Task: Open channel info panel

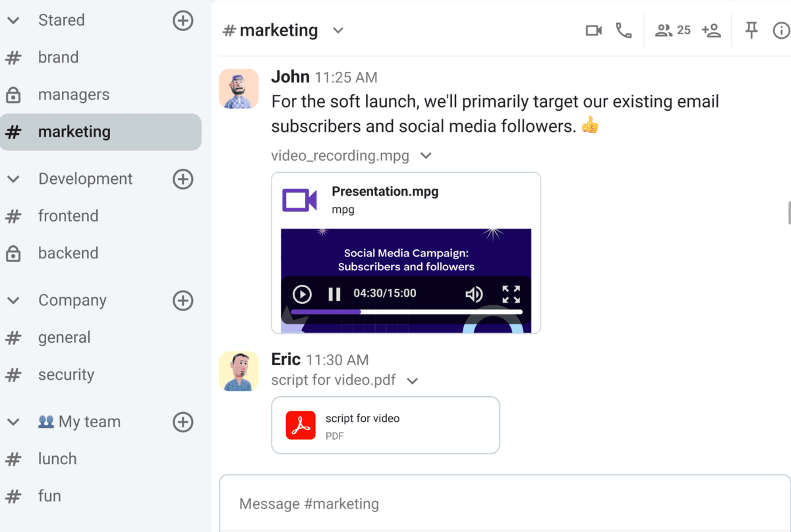Action: (781, 30)
